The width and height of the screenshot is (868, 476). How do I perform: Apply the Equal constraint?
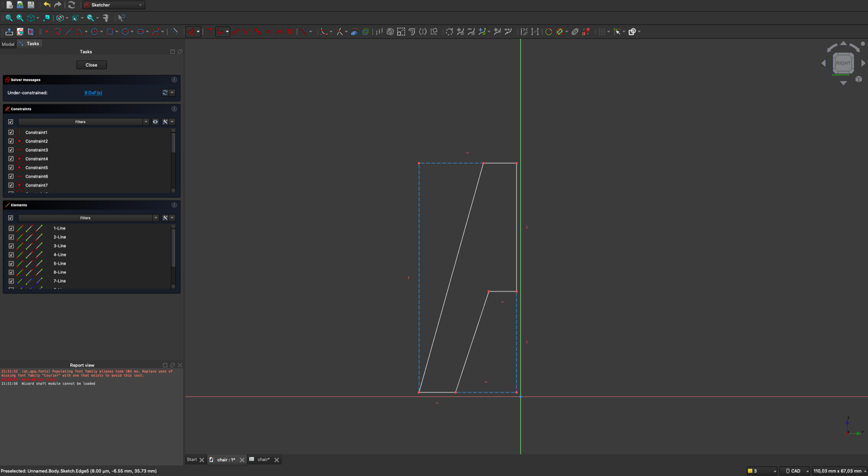[x=269, y=31]
